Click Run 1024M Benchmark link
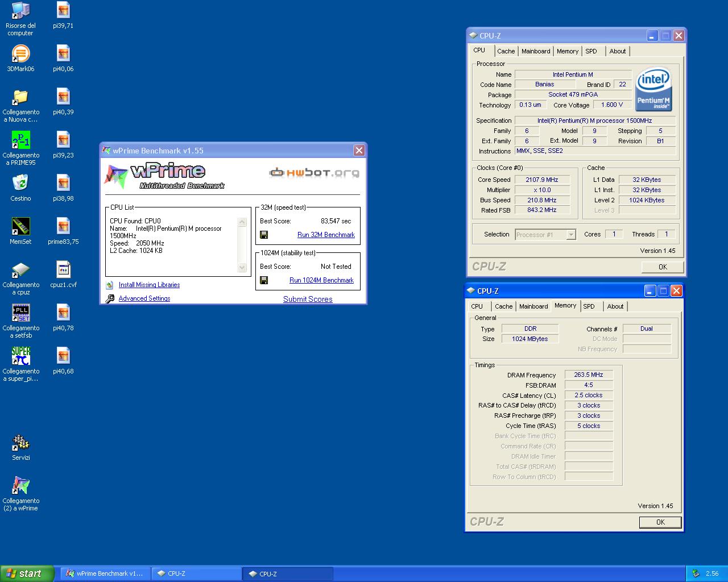 click(x=321, y=280)
